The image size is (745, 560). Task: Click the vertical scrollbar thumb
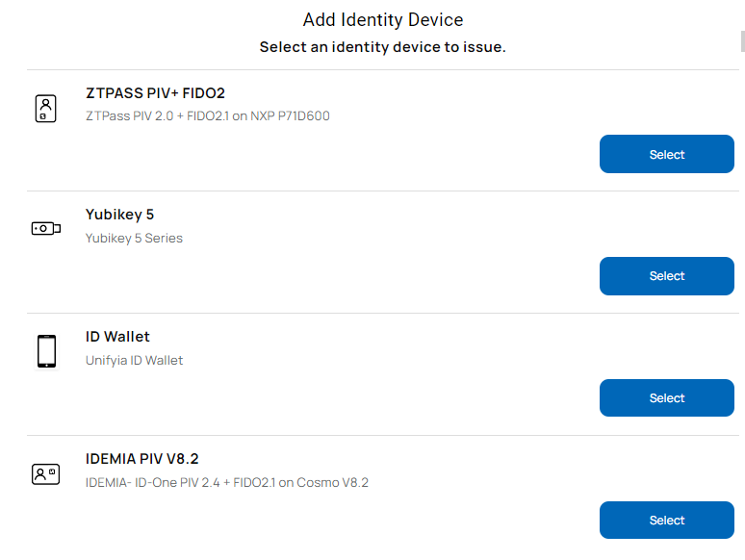click(742, 40)
